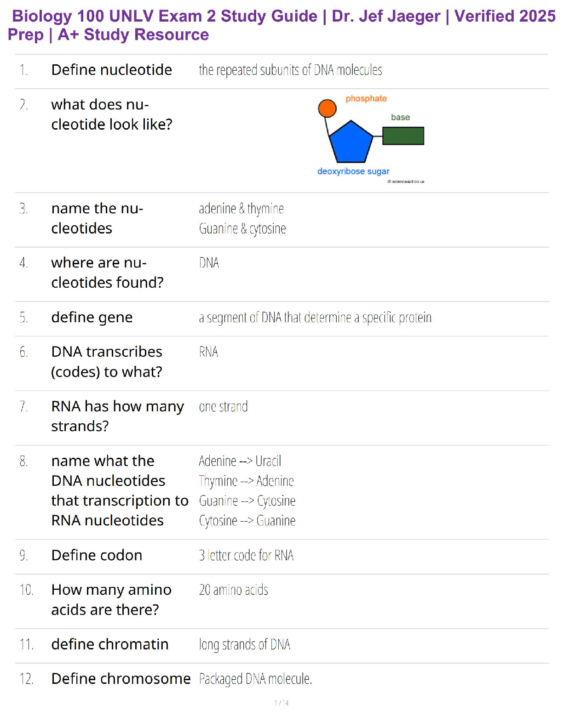The image size is (563, 728).
Task: Click the 'deoxyribose sugar' diagram label
Action: coord(353,171)
